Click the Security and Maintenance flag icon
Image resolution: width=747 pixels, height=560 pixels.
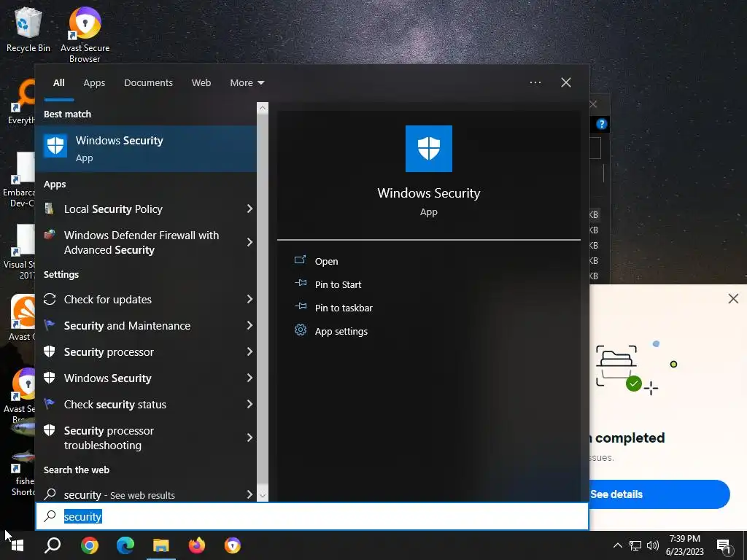(x=49, y=324)
